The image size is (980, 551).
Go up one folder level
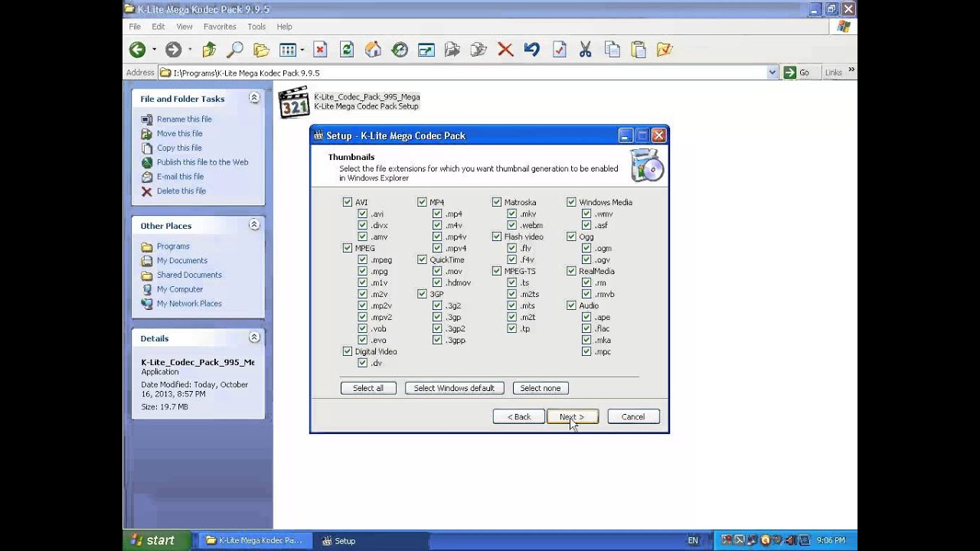pos(209,50)
